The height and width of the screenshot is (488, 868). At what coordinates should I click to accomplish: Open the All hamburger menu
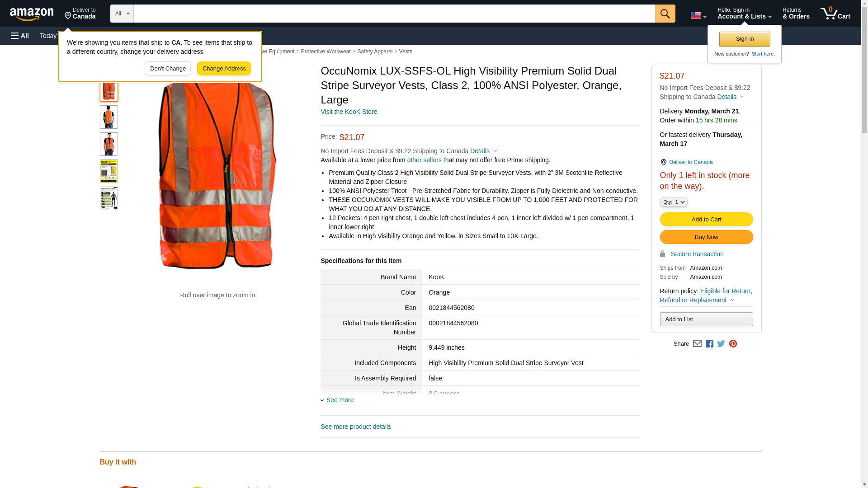tap(20, 36)
